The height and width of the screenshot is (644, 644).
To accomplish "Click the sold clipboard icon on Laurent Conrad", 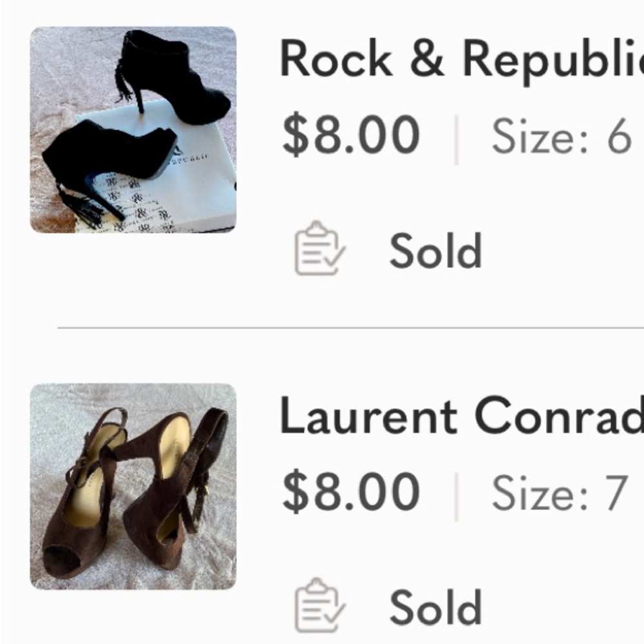I will 320,605.
